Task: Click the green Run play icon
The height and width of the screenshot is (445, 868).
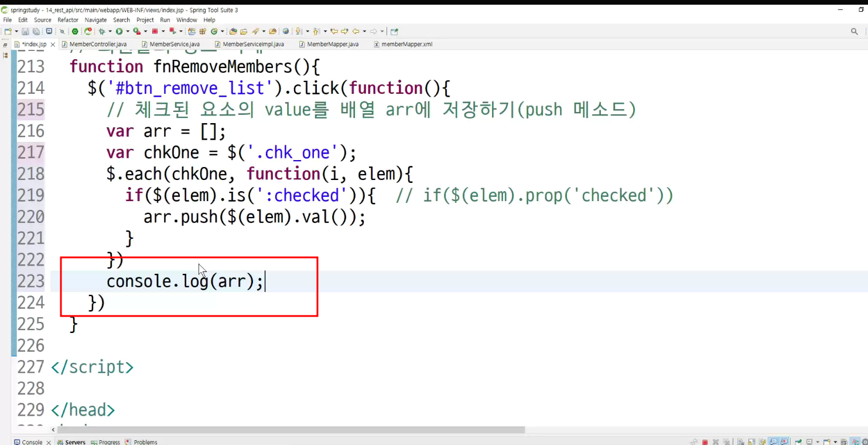Action: (x=119, y=31)
